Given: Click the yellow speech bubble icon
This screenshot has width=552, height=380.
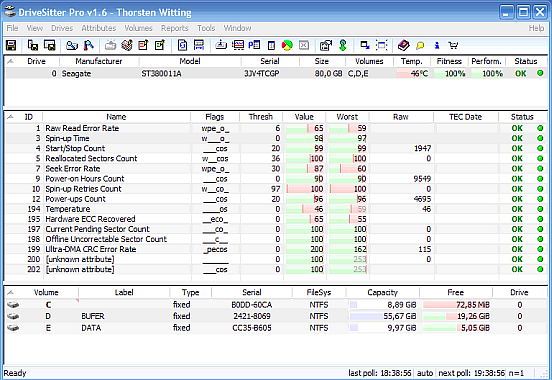Looking at the screenshot, I should pyautogui.click(x=420, y=45).
